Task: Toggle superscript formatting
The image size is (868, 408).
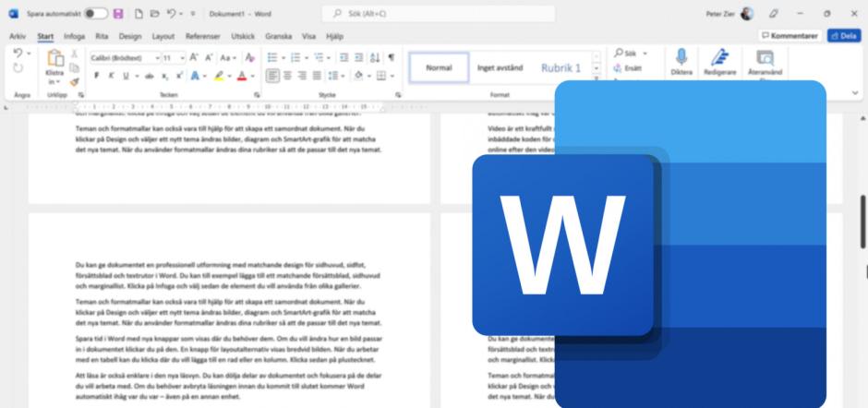Action: [179, 76]
